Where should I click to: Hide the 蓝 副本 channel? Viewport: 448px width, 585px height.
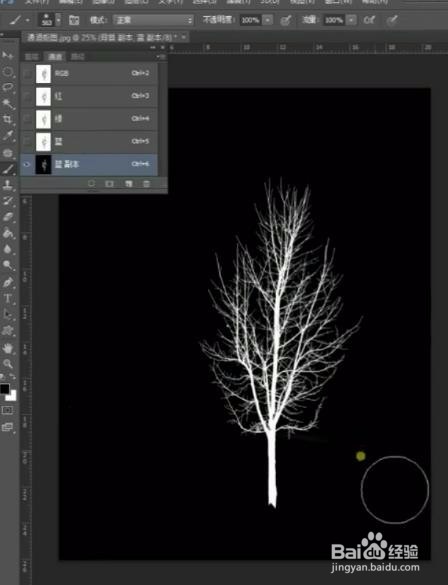click(27, 164)
